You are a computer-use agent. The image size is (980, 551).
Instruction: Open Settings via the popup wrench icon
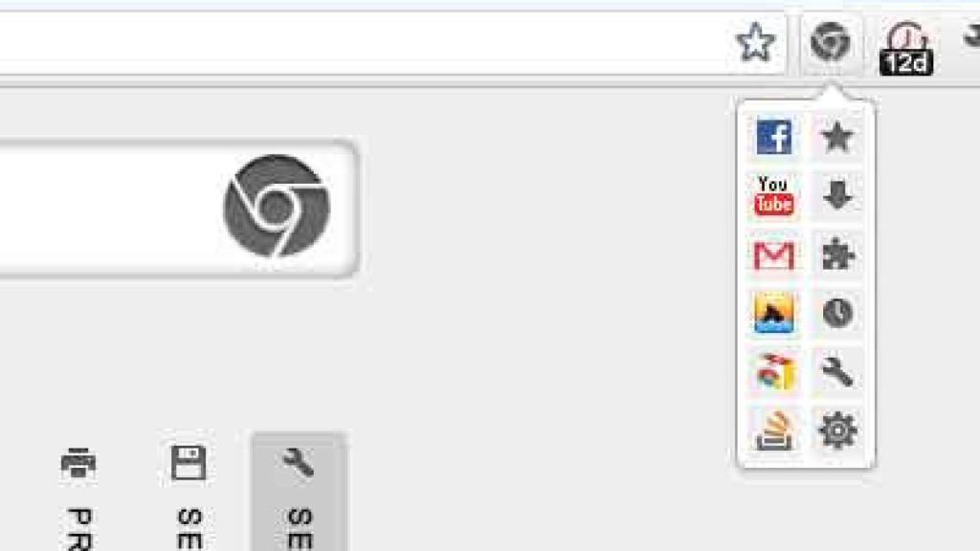(x=836, y=372)
